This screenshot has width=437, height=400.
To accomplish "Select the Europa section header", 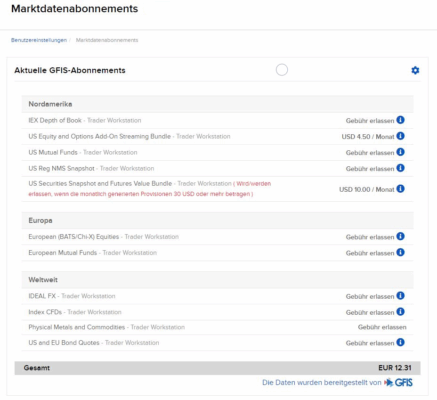I will coord(217,220).
